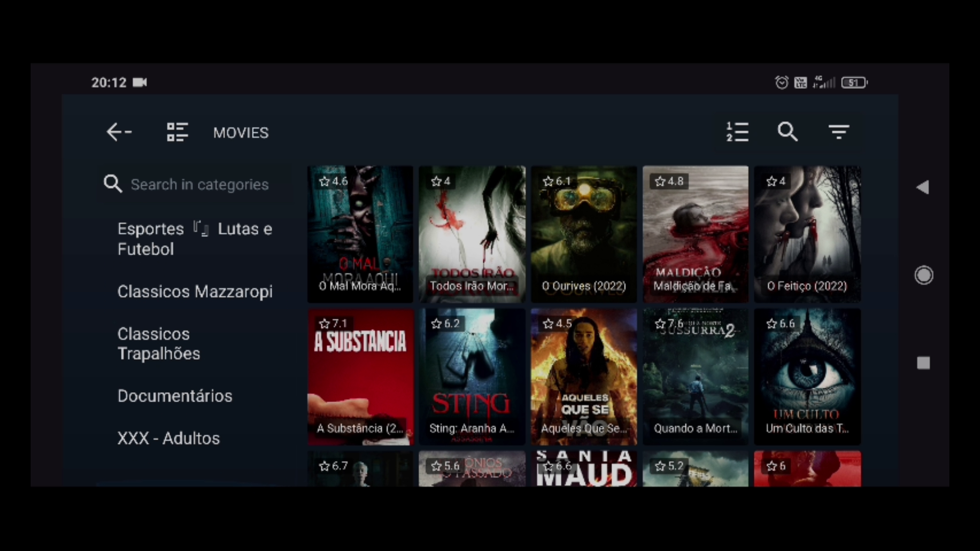Tap the battery indicator in the status bar

(x=854, y=82)
